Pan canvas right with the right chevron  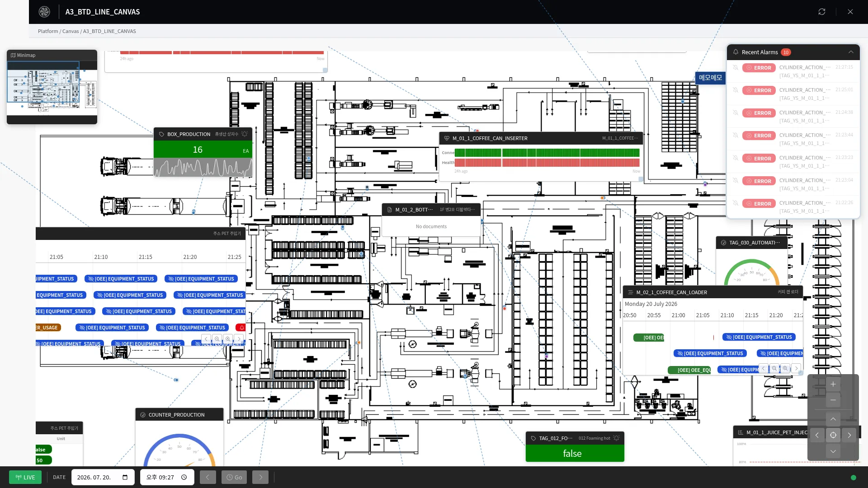click(849, 435)
